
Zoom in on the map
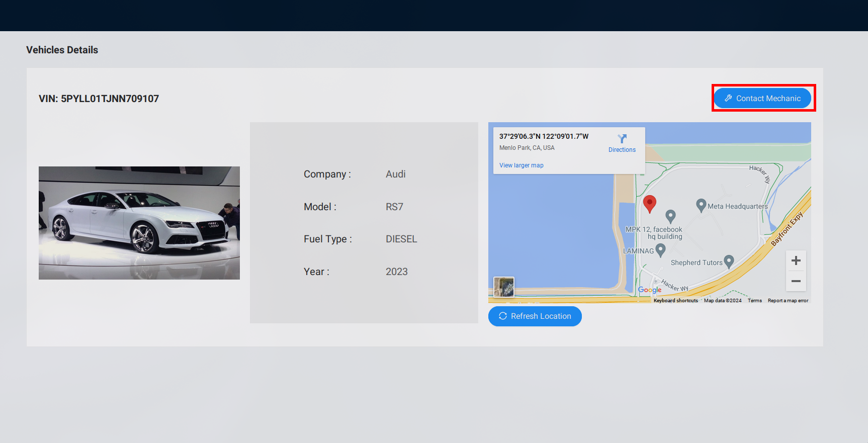click(796, 260)
